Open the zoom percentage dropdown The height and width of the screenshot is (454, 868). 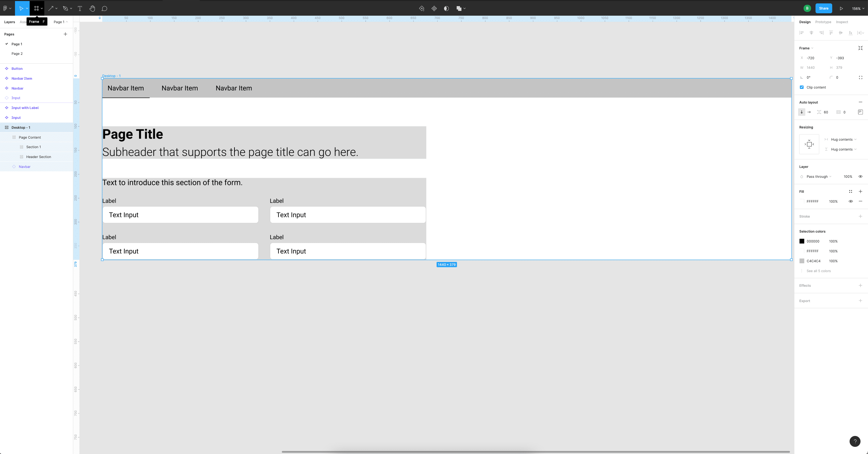click(x=856, y=8)
